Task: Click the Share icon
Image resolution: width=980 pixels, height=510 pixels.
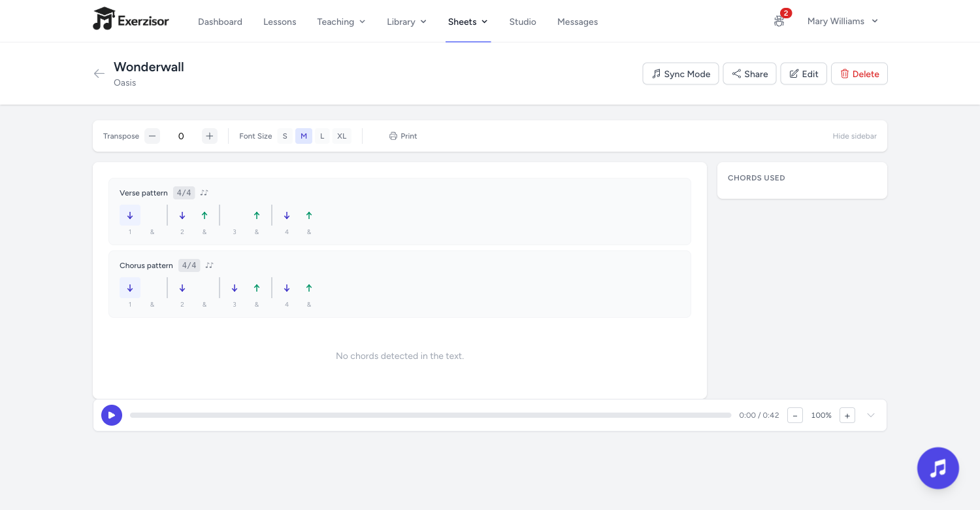Action: pyautogui.click(x=736, y=74)
